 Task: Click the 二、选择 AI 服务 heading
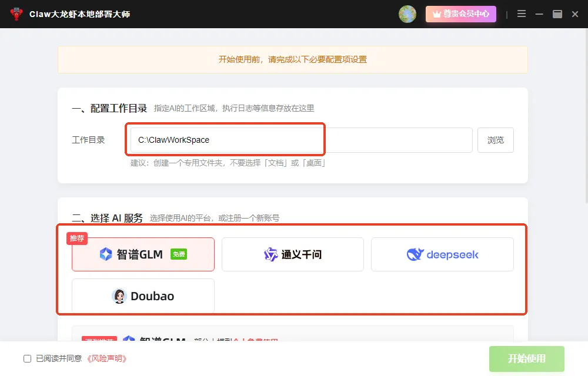click(107, 218)
